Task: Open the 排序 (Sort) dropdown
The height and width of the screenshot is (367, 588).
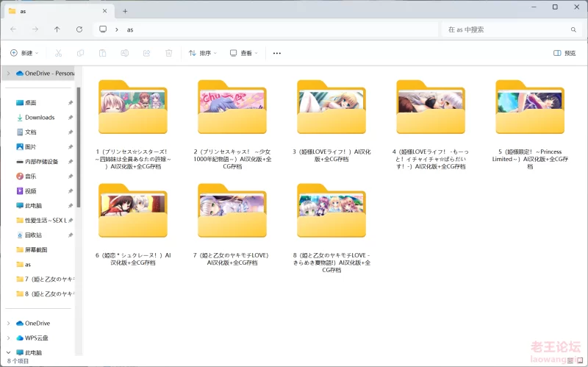Action: (203, 53)
